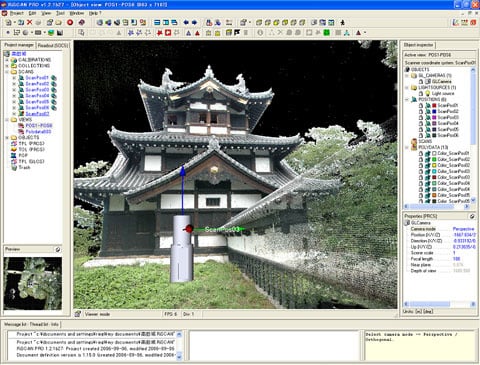Open the Project menu
Image resolution: width=480 pixels, height=365 pixels.
(x=16, y=13)
